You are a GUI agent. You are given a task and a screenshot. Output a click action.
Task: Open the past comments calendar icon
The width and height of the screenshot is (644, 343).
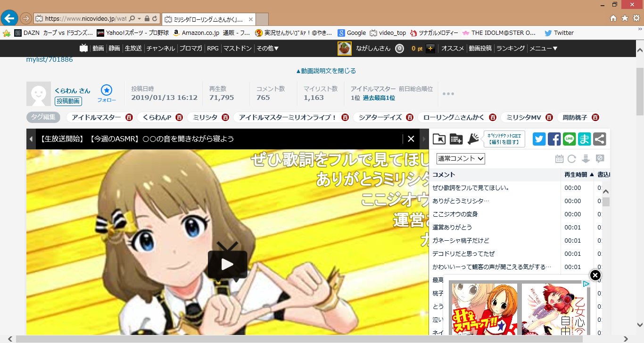coord(559,159)
